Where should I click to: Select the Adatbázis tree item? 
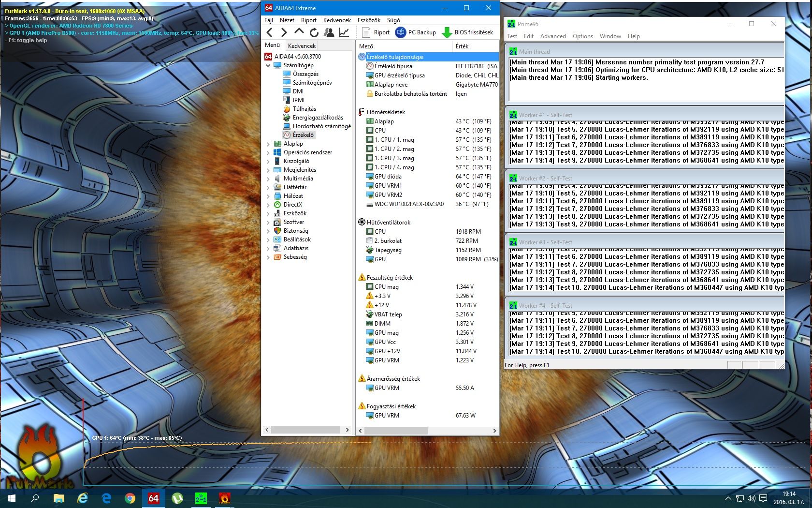pos(296,248)
